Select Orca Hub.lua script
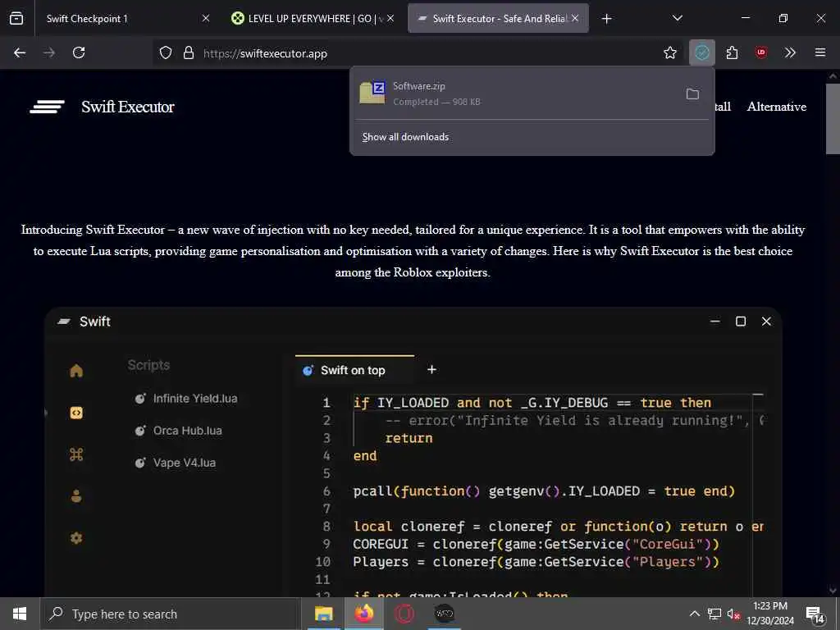The height and width of the screenshot is (630, 840). tap(178, 431)
